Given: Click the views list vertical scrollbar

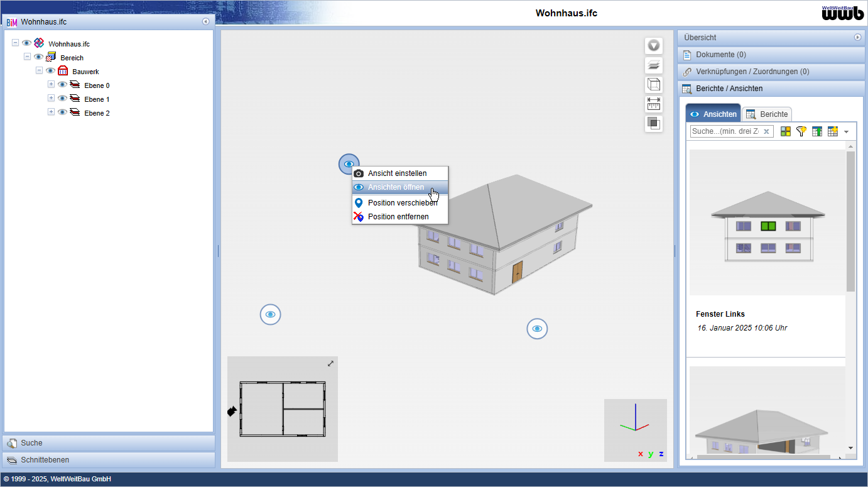Looking at the screenshot, I should tap(850, 221).
